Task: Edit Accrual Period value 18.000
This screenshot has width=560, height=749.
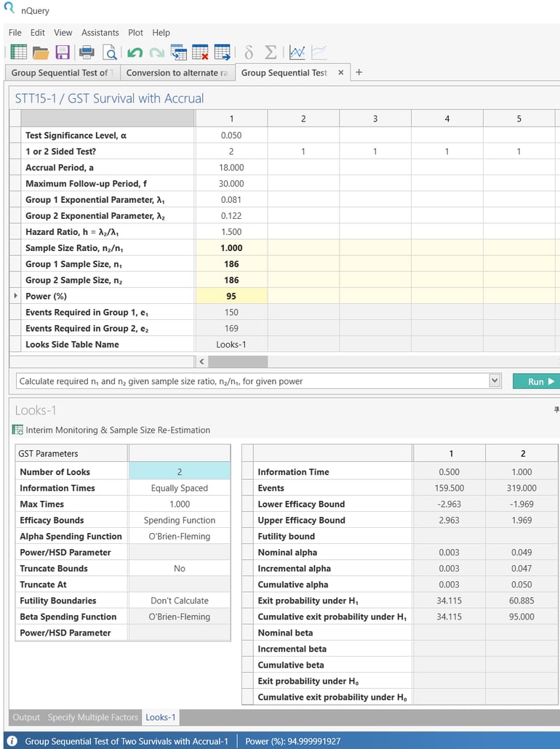Action: click(x=231, y=168)
